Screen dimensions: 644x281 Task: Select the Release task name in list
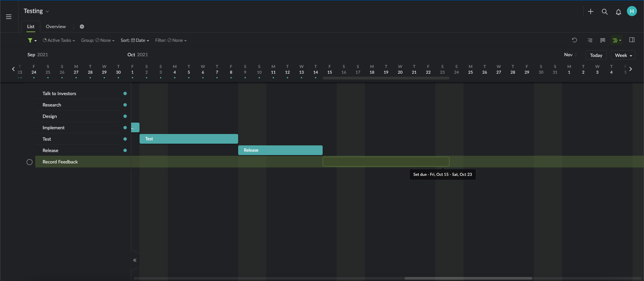pos(50,150)
